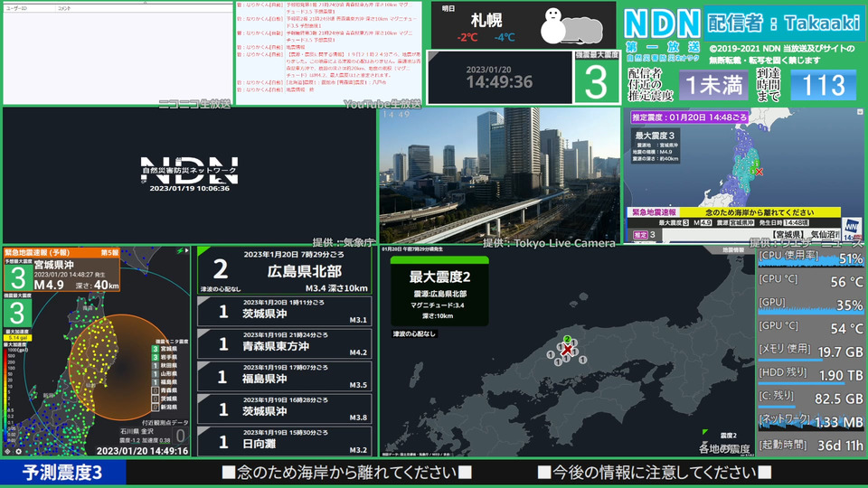Click the 今後の情報に注意してください ticker message
The height and width of the screenshot is (488, 868).
(655, 473)
